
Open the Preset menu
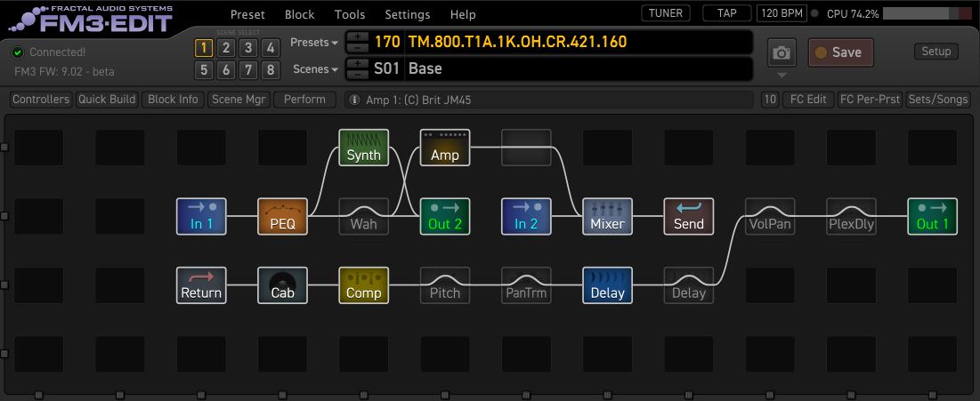pos(247,14)
